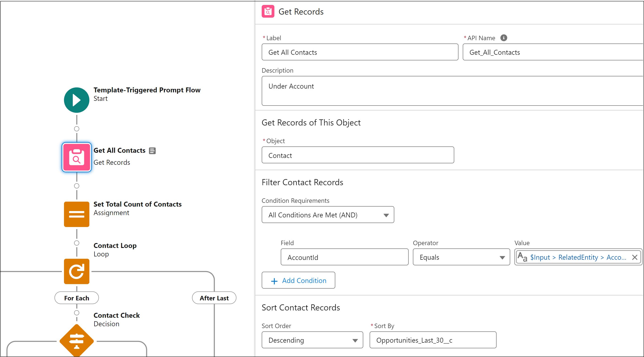644x357 pixels.
Task: Click the Description field Under Account
Action: (451, 90)
